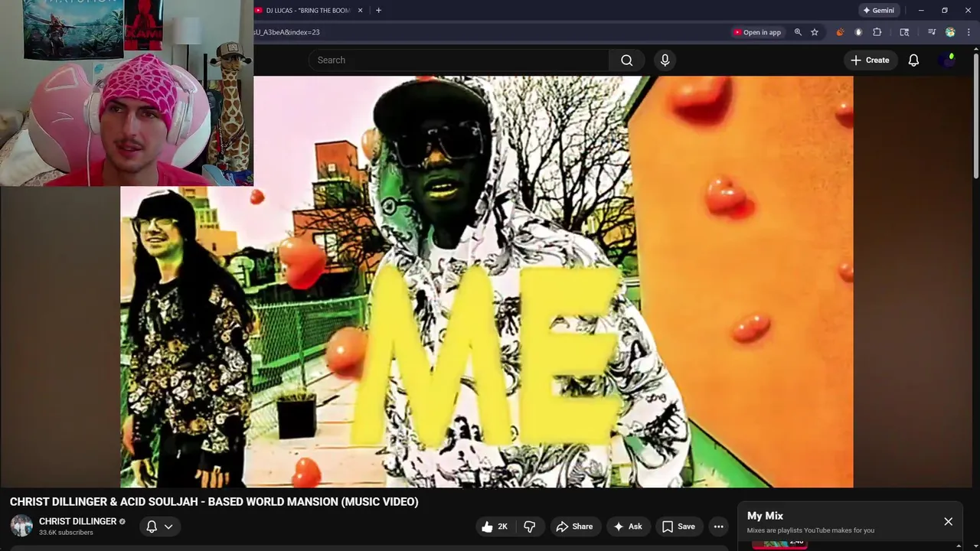Click the hand-shaped extension icon

[858, 32]
